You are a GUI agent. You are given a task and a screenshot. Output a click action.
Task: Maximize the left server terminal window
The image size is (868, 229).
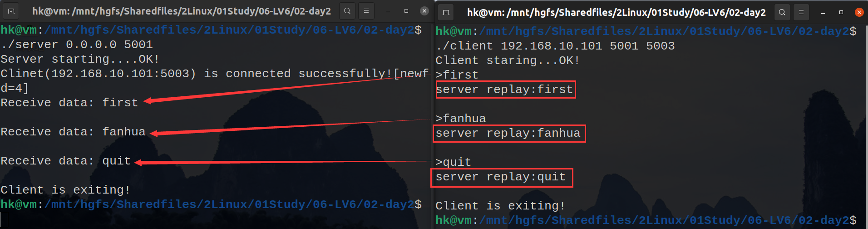click(x=406, y=11)
